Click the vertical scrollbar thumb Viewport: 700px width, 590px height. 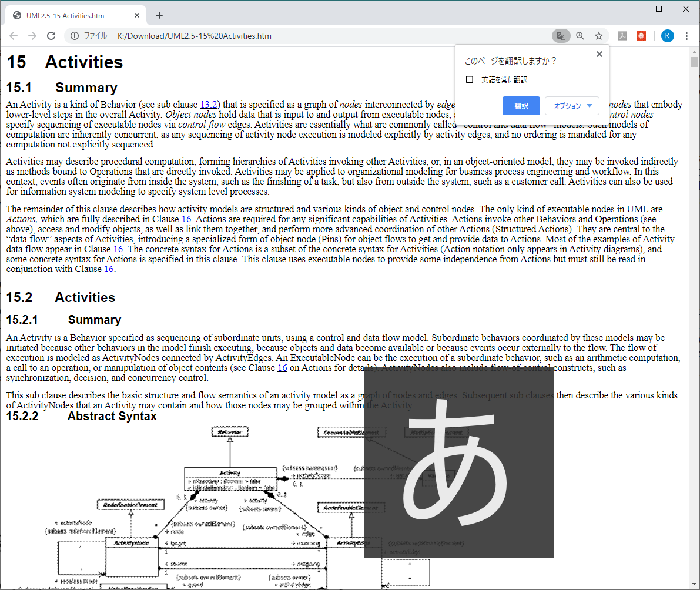(694, 62)
